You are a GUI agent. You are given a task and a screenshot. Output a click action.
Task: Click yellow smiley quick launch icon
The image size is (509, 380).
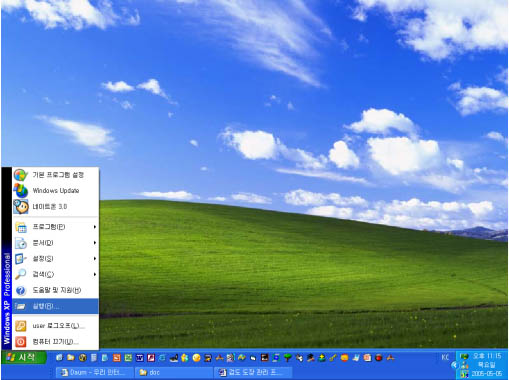click(196, 358)
